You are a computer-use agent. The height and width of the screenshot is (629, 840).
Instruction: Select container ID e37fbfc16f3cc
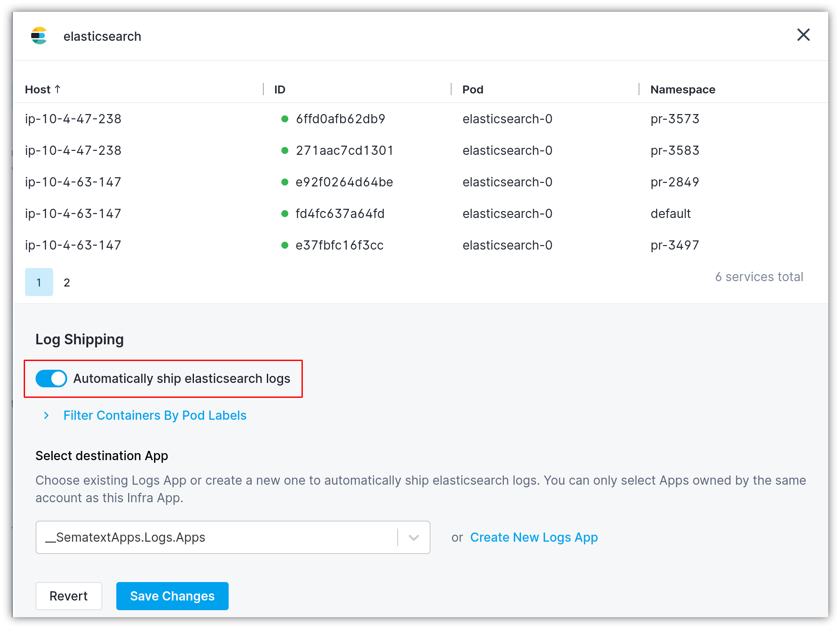click(340, 245)
